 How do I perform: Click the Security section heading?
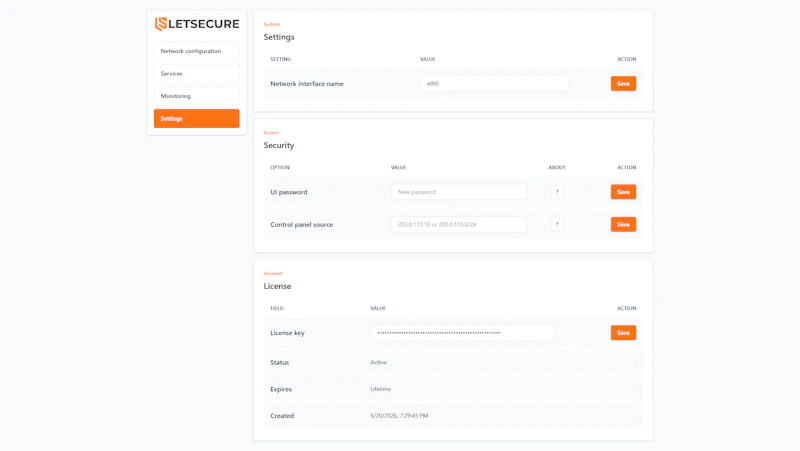click(279, 145)
